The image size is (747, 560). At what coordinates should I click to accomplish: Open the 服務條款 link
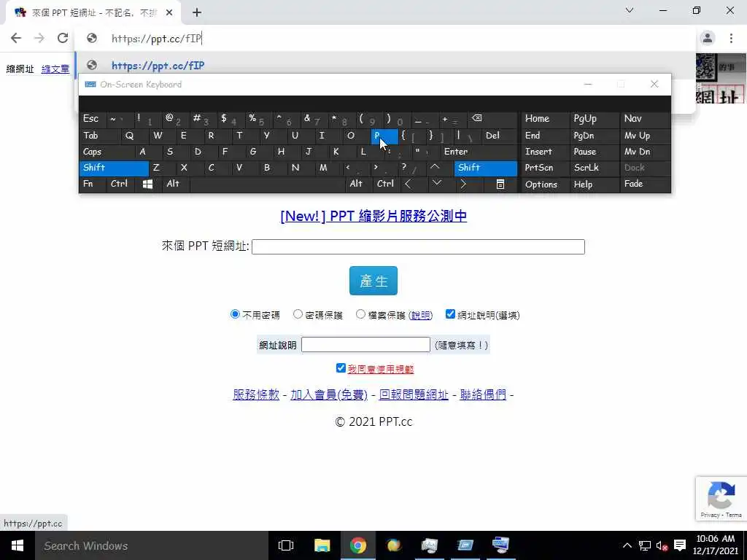coord(256,394)
